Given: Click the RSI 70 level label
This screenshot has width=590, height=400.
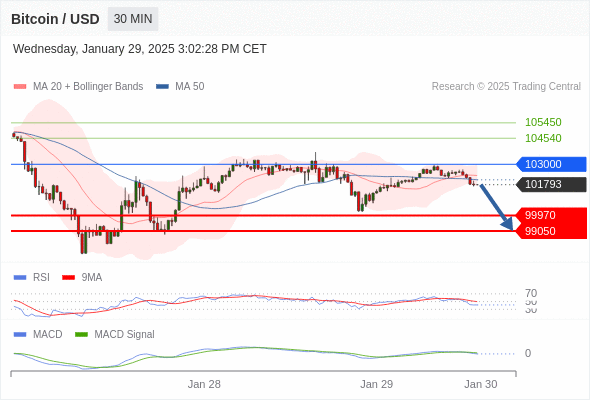Looking at the screenshot, I should 531,293.
